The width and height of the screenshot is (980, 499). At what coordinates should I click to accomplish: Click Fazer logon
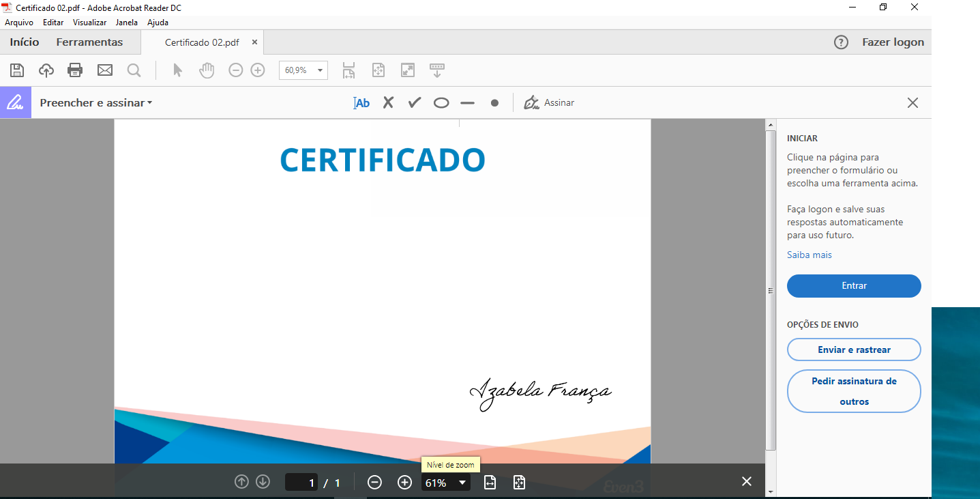(893, 42)
